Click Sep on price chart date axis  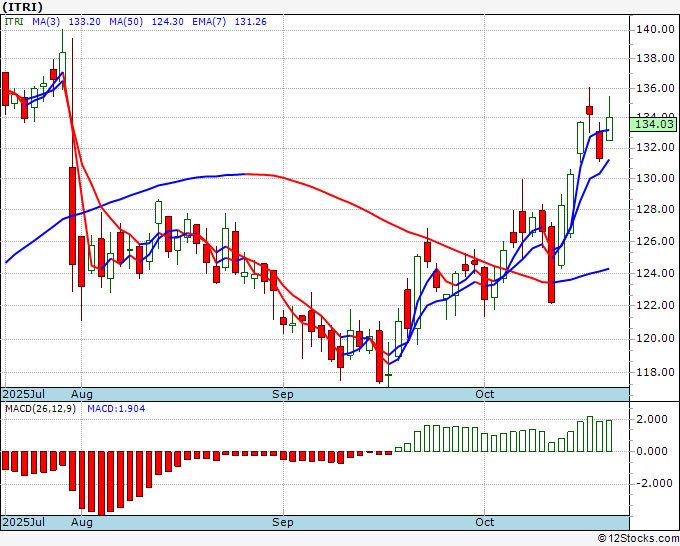[x=283, y=394]
